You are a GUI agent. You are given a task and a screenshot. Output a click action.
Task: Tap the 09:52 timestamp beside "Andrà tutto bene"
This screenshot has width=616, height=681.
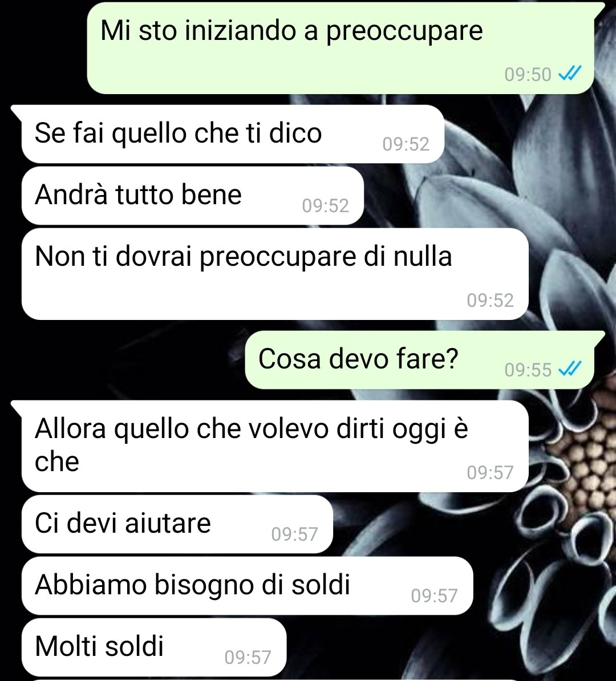325,205
